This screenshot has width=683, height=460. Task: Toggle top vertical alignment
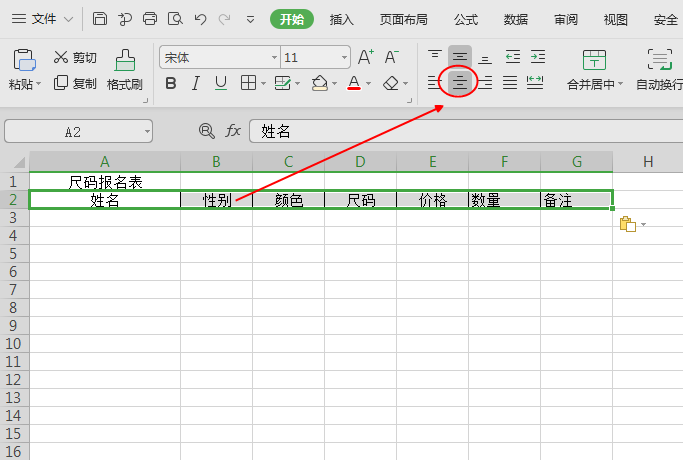click(435, 56)
